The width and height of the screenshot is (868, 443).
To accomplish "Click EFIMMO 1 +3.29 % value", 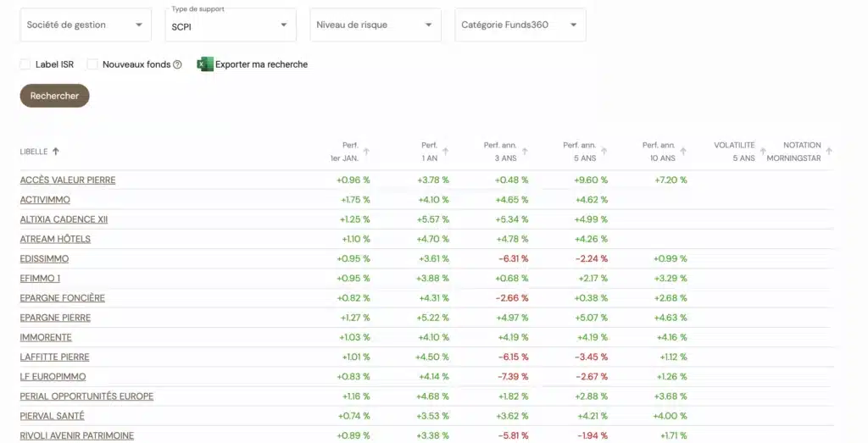I will coord(670,278).
